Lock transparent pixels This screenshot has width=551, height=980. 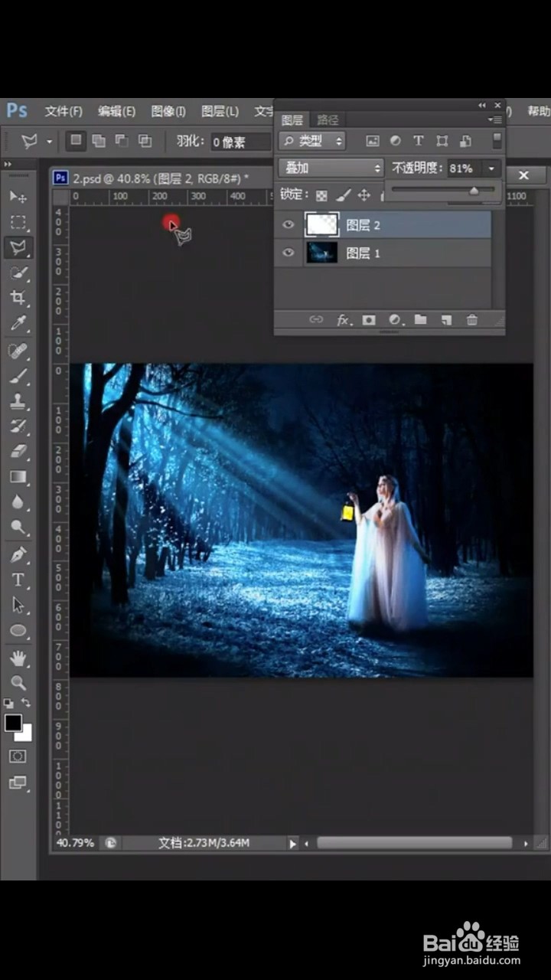(x=322, y=195)
